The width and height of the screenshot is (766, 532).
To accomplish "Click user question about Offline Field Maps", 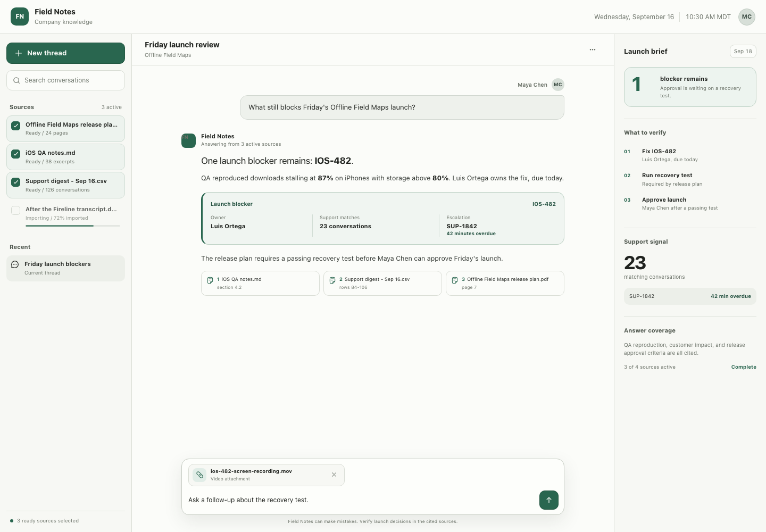I will click(x=402, y=107).
